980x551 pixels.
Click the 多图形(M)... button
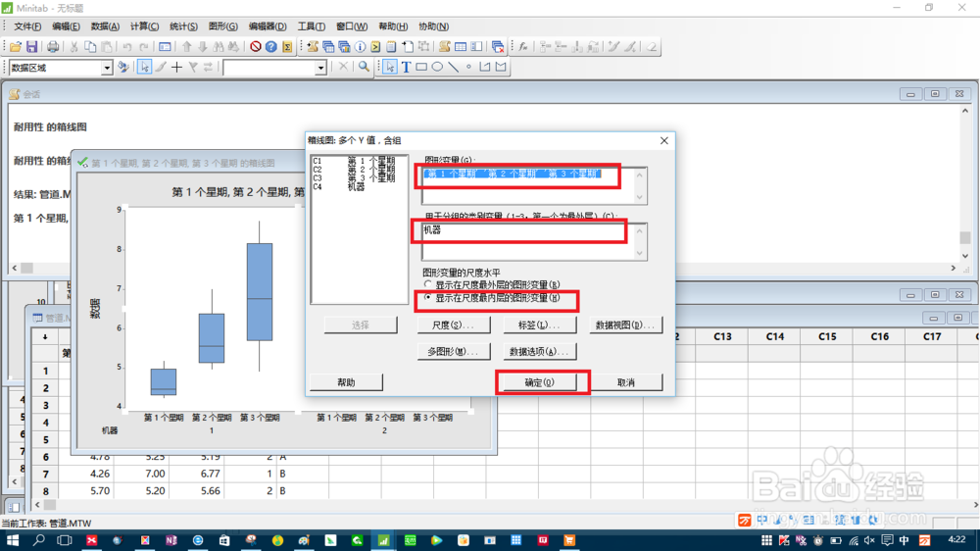coord(453,352)
